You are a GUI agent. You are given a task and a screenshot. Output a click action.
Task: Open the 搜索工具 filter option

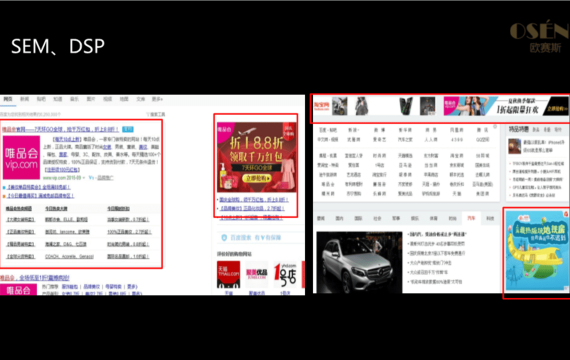click(156, 115)
